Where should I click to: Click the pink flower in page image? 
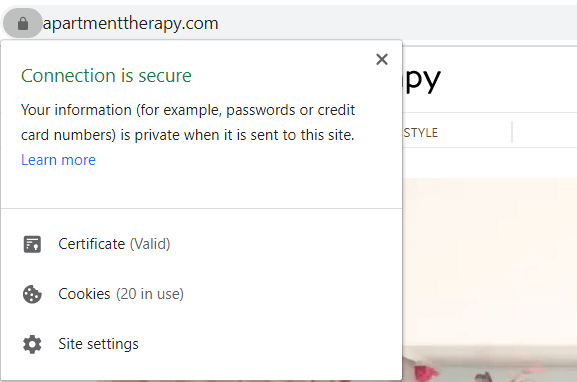point(426,372)
